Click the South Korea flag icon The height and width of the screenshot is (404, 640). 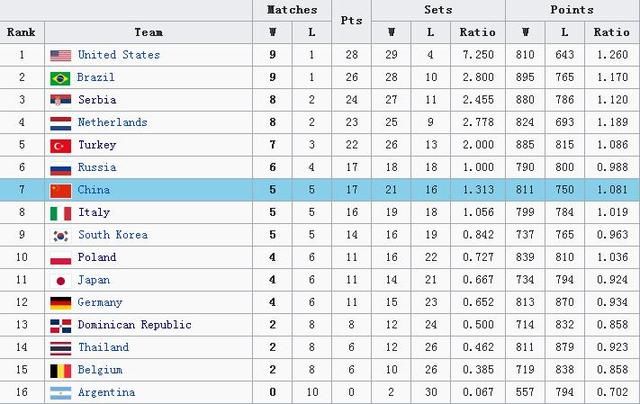click(60, 235)
